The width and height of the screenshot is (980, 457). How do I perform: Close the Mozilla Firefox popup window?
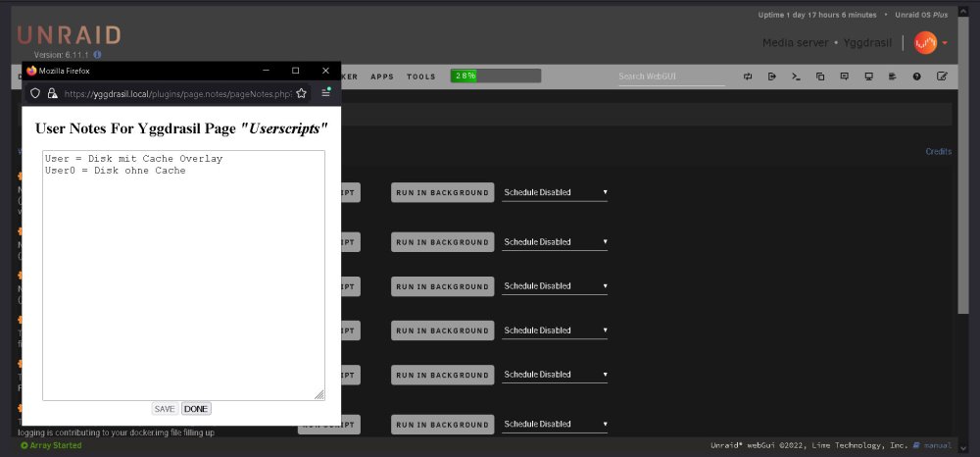(x=325, y=71)
